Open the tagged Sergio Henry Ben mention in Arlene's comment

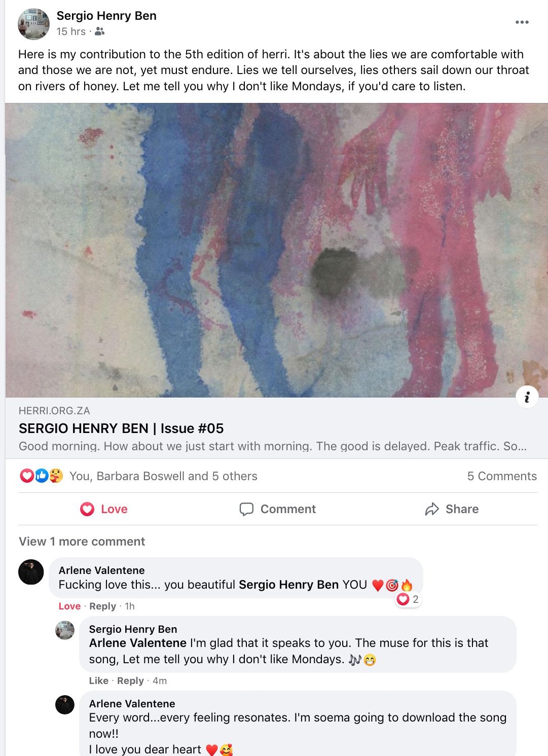[288, 585]
